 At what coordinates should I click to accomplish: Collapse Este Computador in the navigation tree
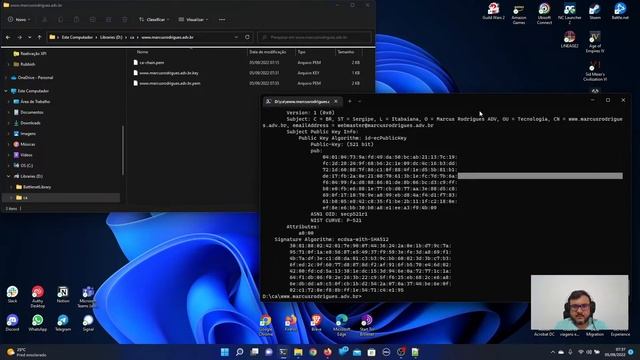[6, 91]
